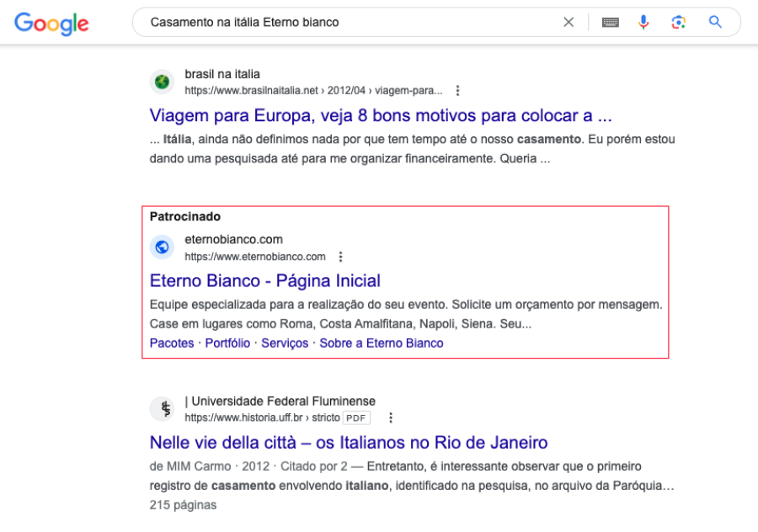
Task: Click the 'Citado por 2' text
Action: click(x=314, y=466)
